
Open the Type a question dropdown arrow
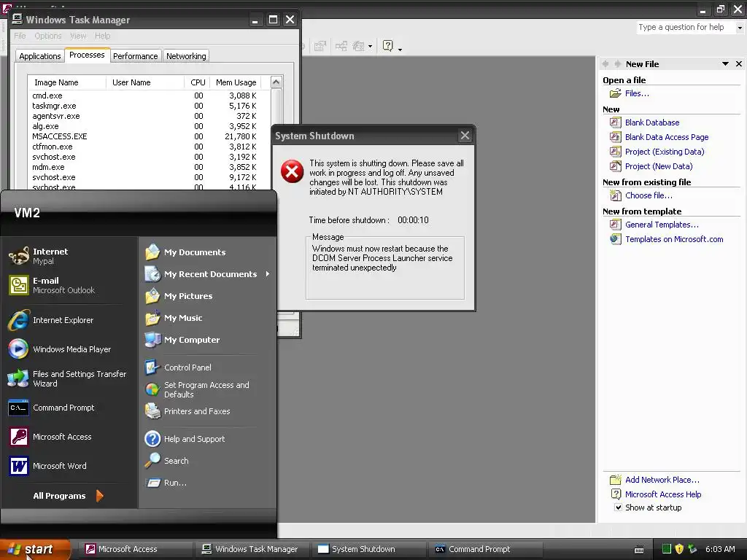click(x=740, y=28)
